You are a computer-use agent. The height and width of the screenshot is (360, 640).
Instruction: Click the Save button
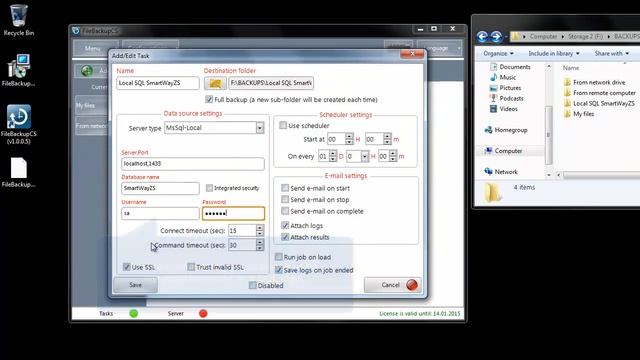pyautogui.click(x=136, y=285)
